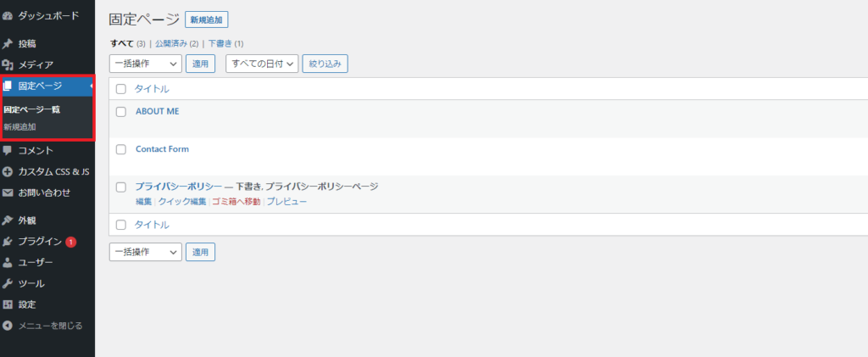The width and height of the screenshot is (868, 357).
Task: Open Media via its camera-music icon
Action: tap(8, 64)
